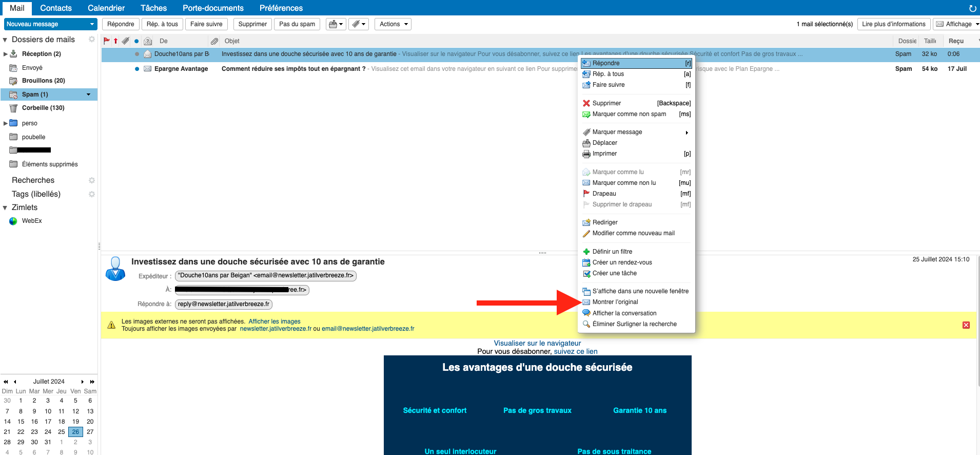Choose Montrer l'original in context menu
Viewport: 980px width, 455px height.
(636, 302)
